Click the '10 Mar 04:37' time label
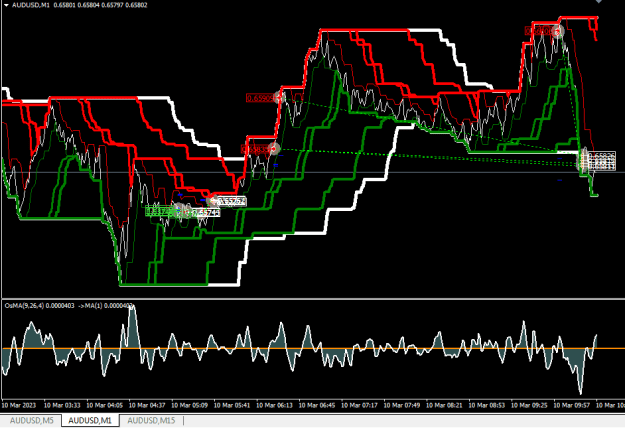This screenshot has height=428, width=625. [x=147, y=405]
